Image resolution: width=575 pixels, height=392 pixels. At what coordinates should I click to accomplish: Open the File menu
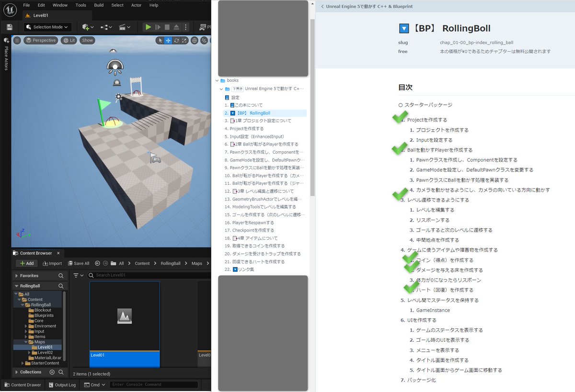click(26, 5)
